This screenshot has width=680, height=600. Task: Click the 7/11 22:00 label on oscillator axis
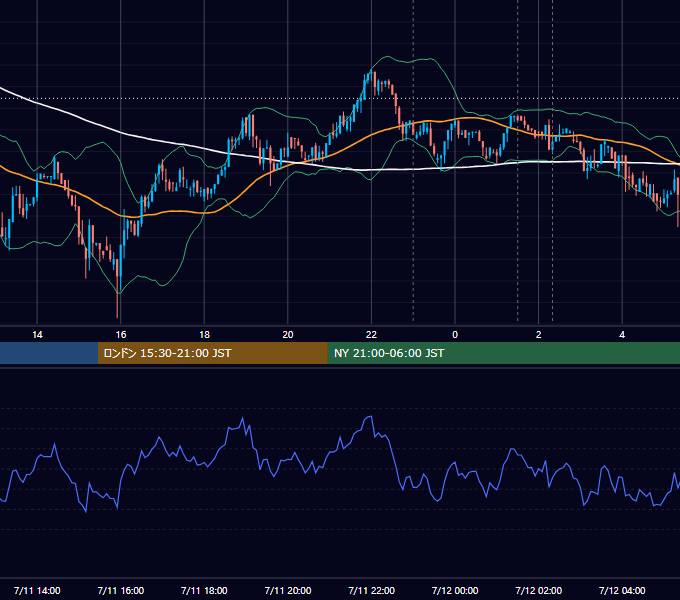click(372, 591)
